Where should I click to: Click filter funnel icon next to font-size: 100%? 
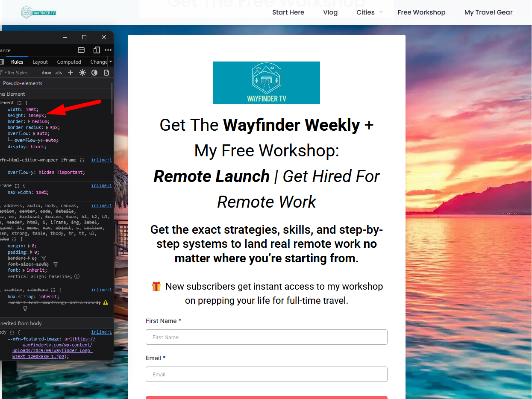[56, 264]
